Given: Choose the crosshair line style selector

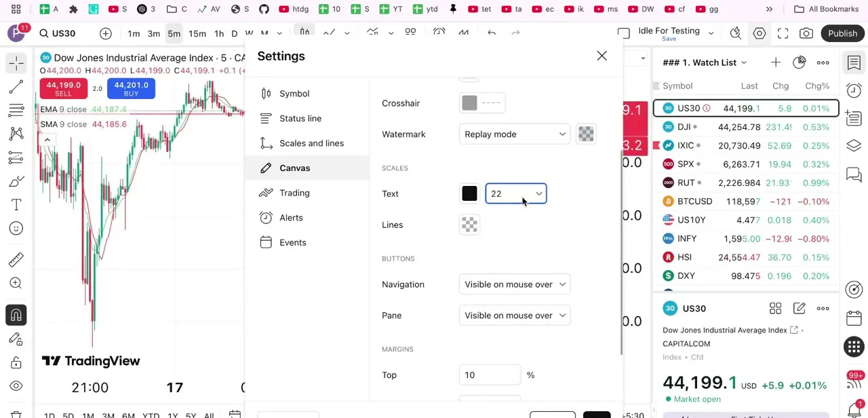Looking at the screenshot, I should click(491, 103).
